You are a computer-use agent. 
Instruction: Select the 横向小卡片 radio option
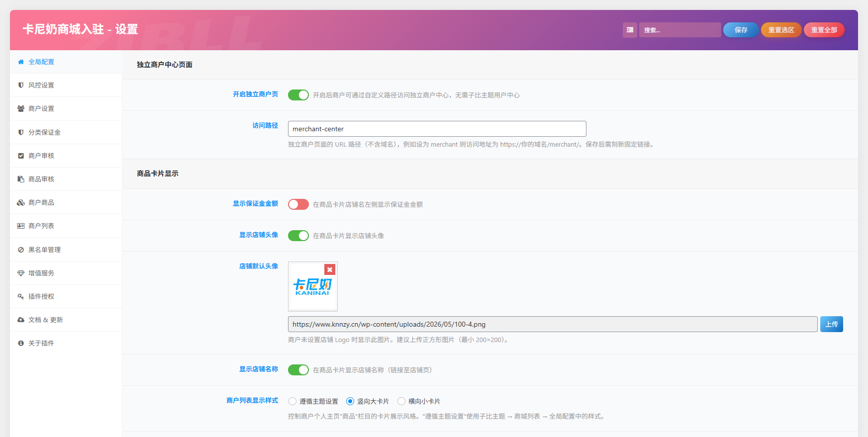(x=401, y=401)
